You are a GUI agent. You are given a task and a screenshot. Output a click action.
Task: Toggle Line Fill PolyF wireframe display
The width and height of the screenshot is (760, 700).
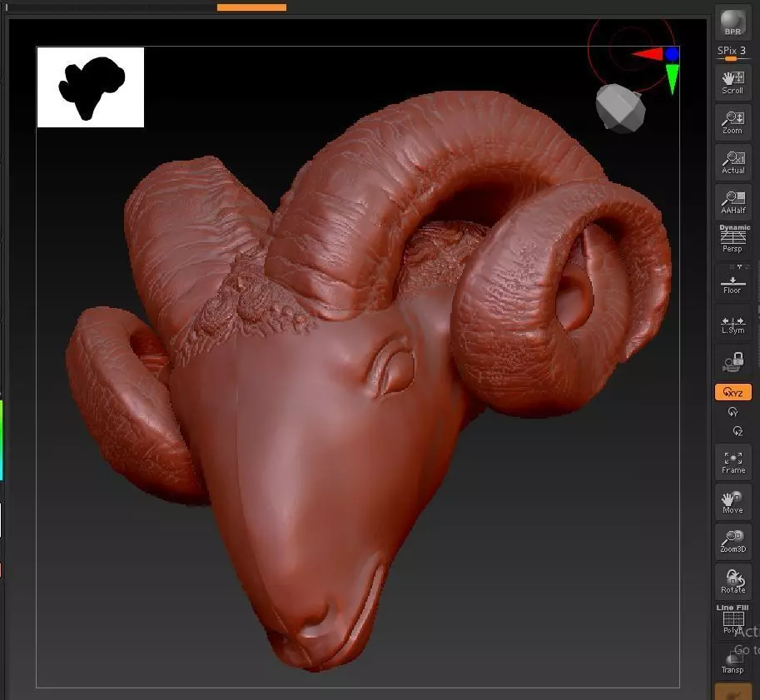click(733, 619)
